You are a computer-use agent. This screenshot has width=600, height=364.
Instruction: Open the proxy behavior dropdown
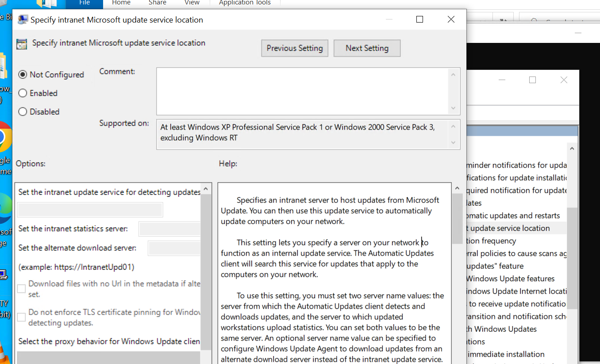click(108, 357)
